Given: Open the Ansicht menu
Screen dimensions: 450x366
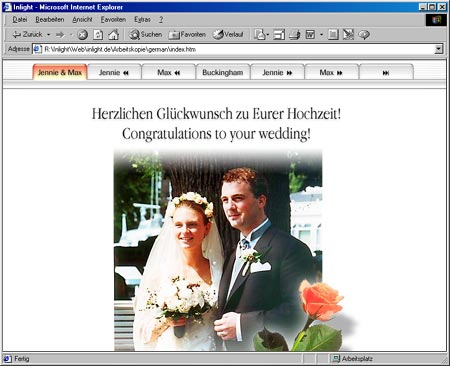Looking at the screenshot, I should (82, 20).
